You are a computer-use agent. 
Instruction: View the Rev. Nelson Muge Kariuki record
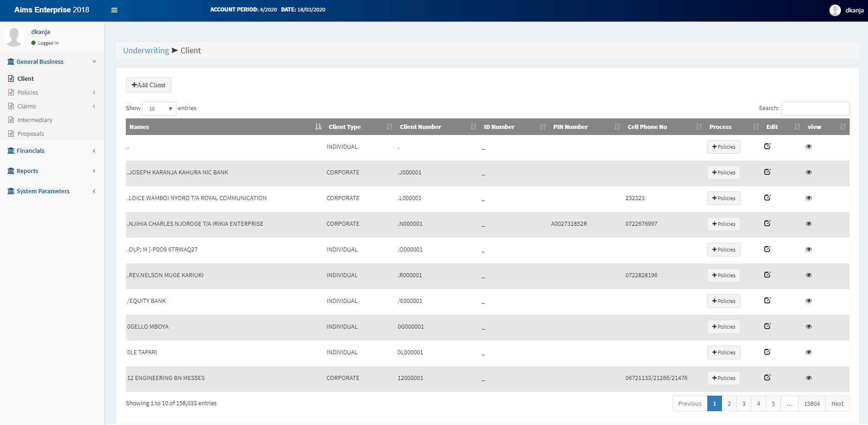808,275
